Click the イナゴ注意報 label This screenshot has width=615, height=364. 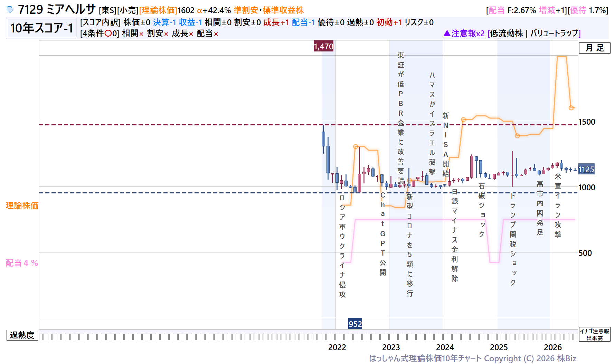point(595,331)
